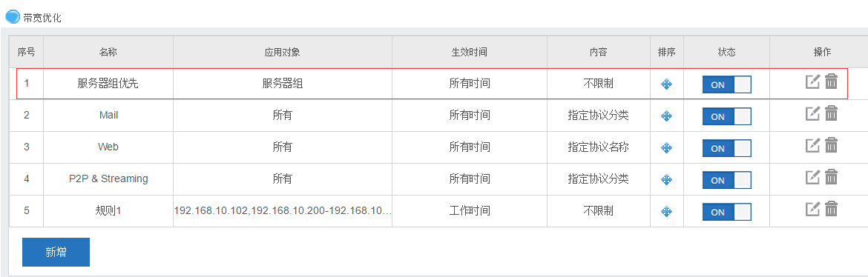Delete the Web rule
The width and height of the screenshot is (868, 277).
pos(831,146)
